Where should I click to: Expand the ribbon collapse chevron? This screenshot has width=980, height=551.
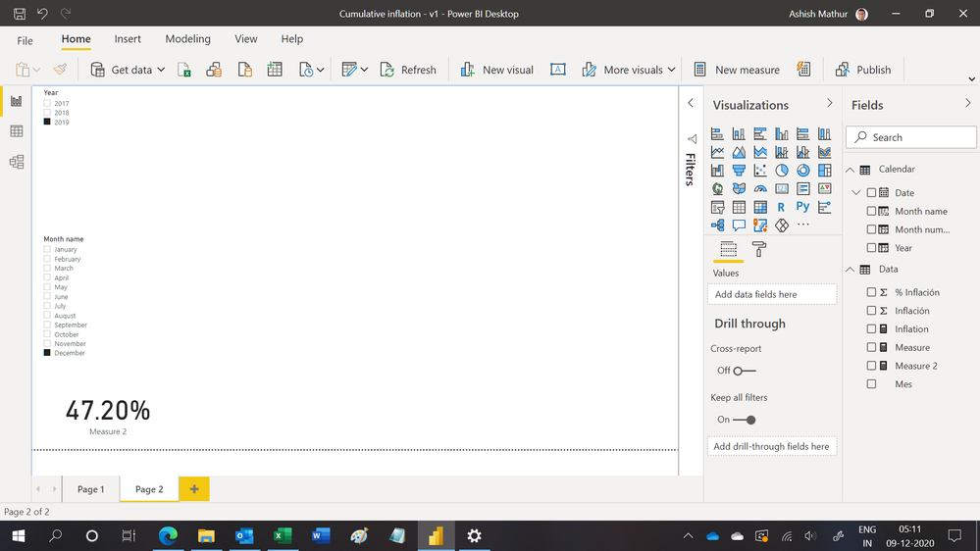971,79
